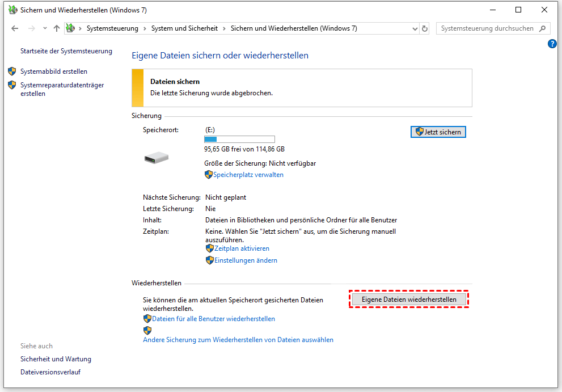Select Systemsteuerung breadcrumb item
The image size is (562, 392).
(x=112, y=28)
